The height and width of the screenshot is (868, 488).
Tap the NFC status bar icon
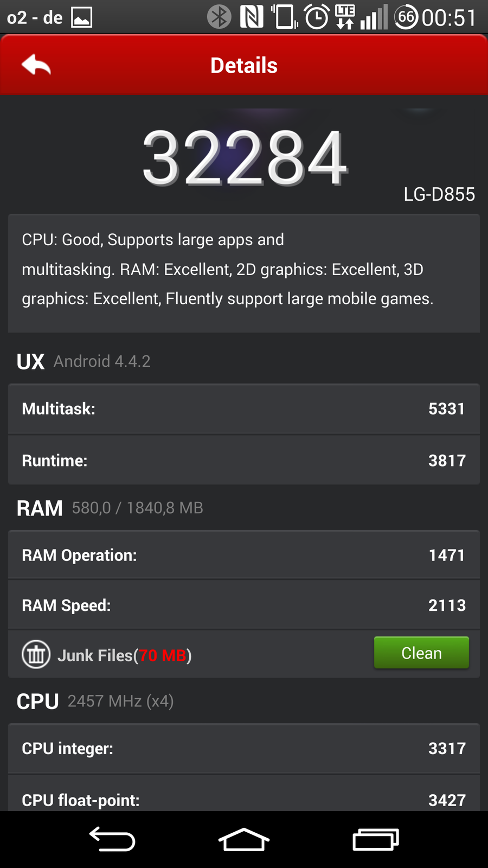tap(252, 16)
